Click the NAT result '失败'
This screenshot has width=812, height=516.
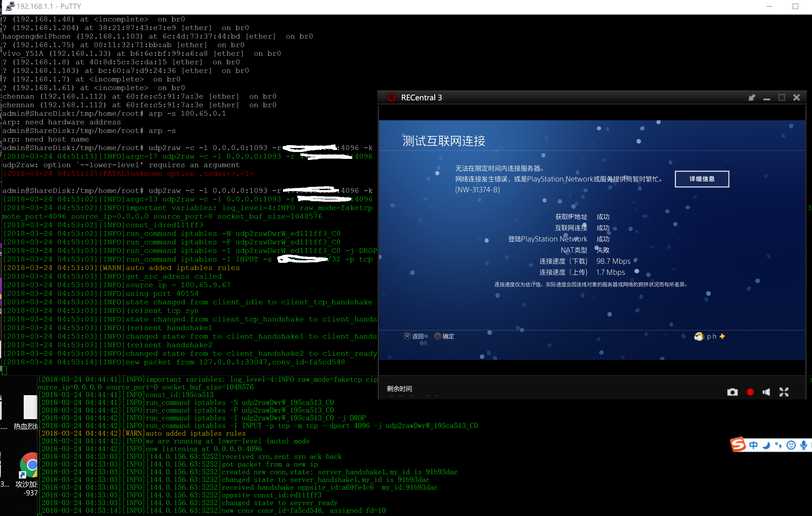pyautogui.click(x=603, y=250)
